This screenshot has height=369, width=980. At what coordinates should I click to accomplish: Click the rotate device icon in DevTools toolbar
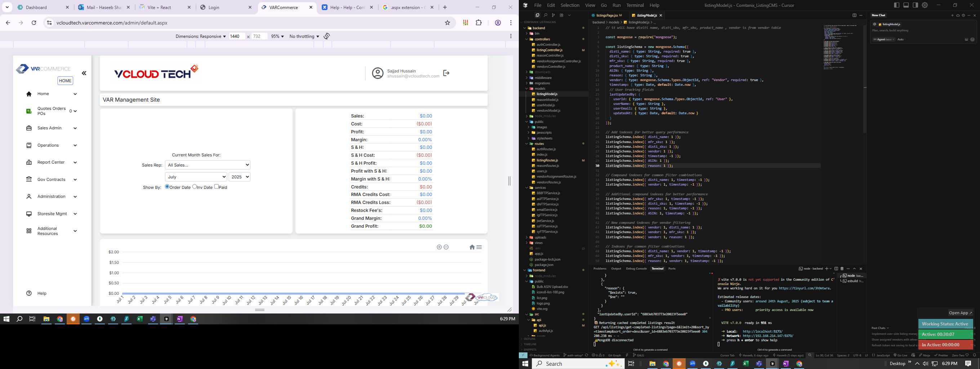pyautogui.click(x=327, y=36)
